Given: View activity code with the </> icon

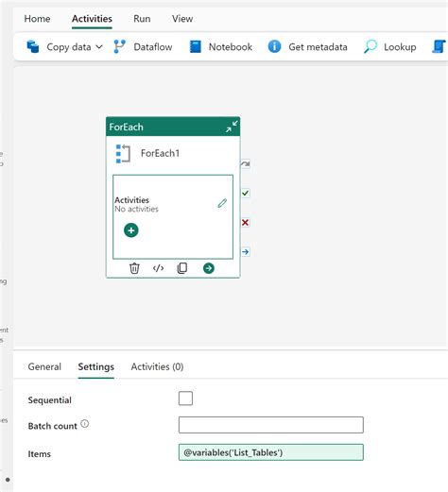Looking at the screenshot, I should [158, 268].
